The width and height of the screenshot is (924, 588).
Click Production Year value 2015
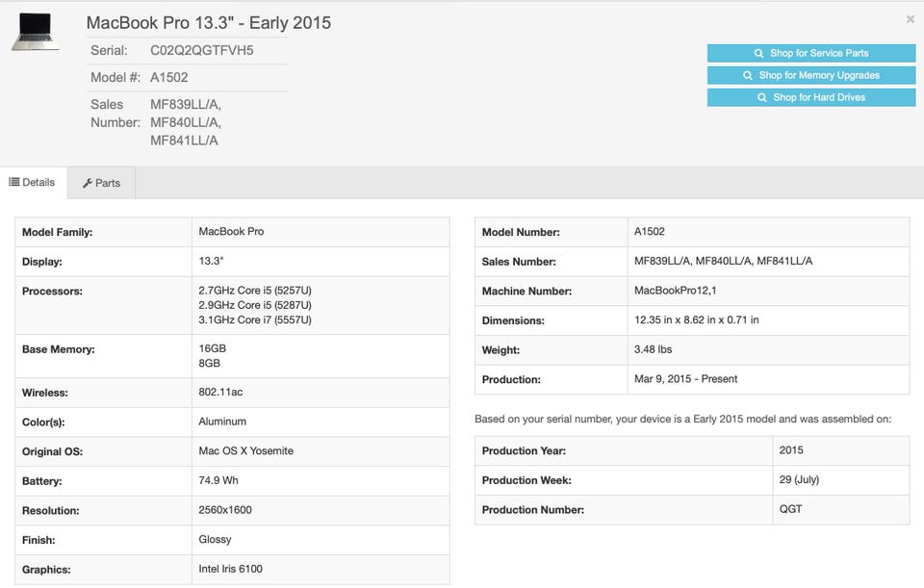[x=791, y=450]
